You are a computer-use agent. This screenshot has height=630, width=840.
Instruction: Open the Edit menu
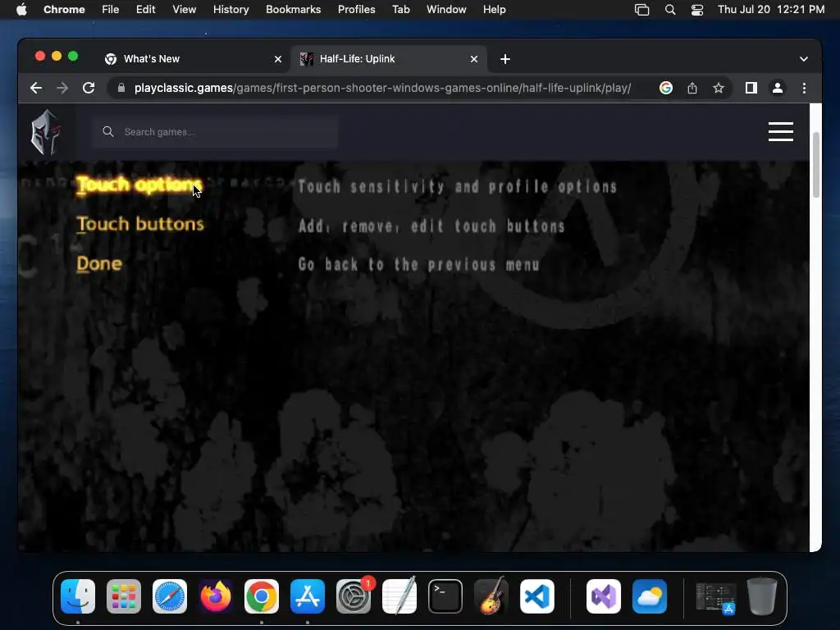[x=146, y=10]
